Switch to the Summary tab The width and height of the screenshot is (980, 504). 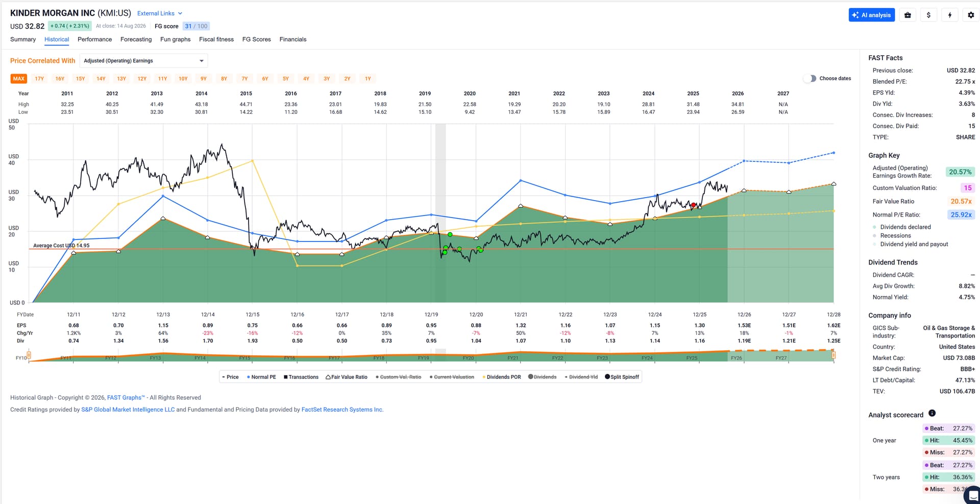pyautogui.click(x=23, y=39)
